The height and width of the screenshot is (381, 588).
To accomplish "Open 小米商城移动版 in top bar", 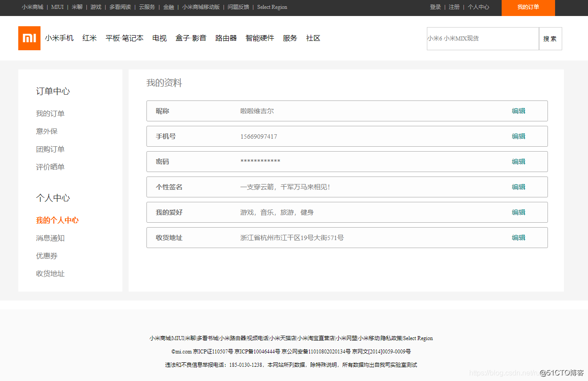I will [201, 7].
